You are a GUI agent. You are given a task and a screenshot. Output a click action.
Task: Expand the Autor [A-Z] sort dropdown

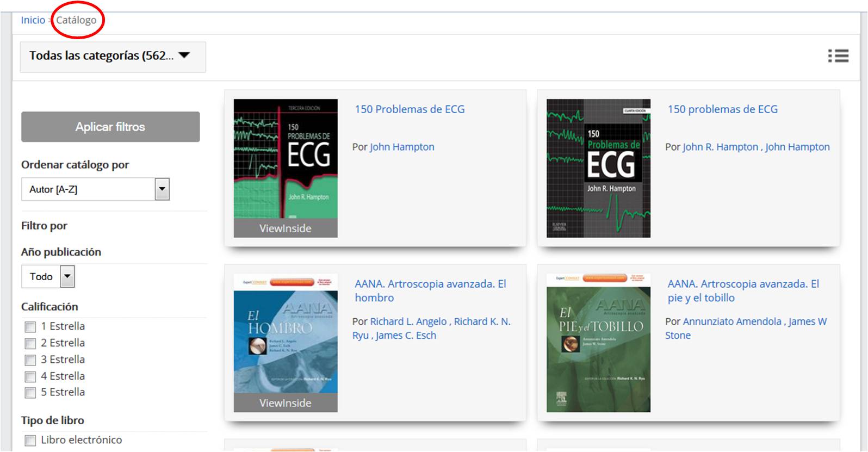162,189
